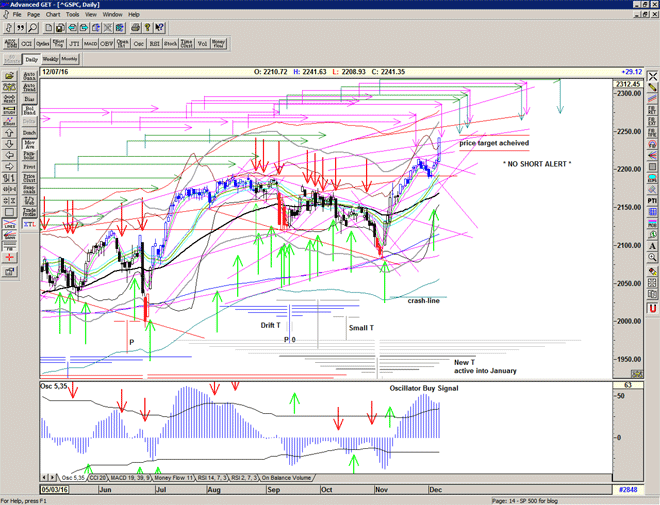Click the Vol indicator button

tap(202, 43)
